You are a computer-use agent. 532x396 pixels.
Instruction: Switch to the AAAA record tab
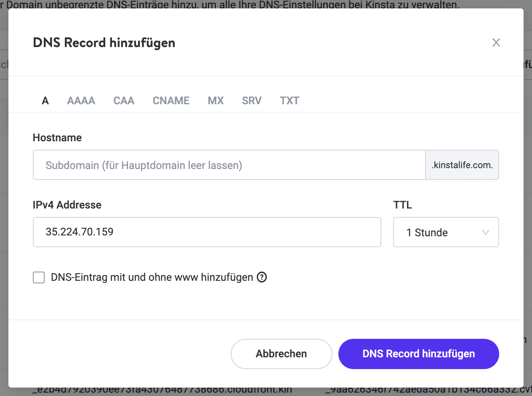(81, 100)
